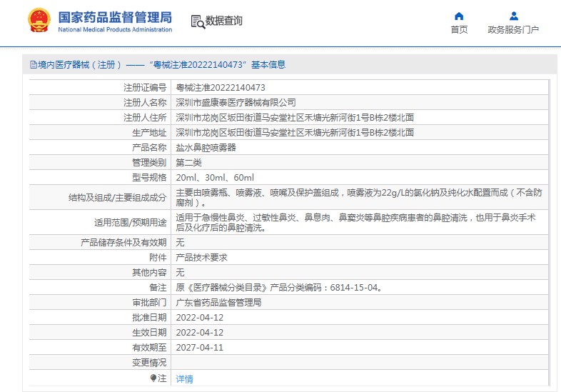Click the document icon before 境内医疗器械
The image size is (561, 392).
34,65
